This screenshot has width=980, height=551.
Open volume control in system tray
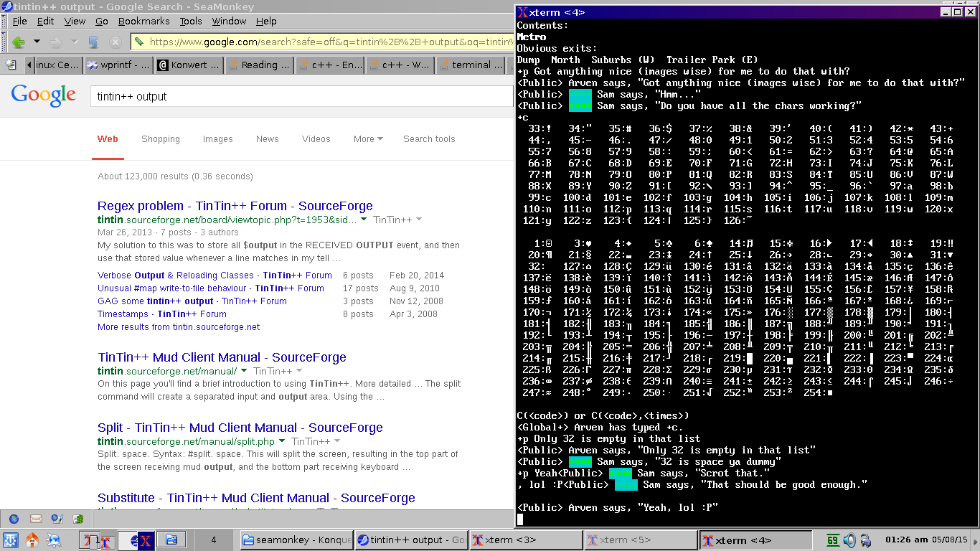coord(849,540)
